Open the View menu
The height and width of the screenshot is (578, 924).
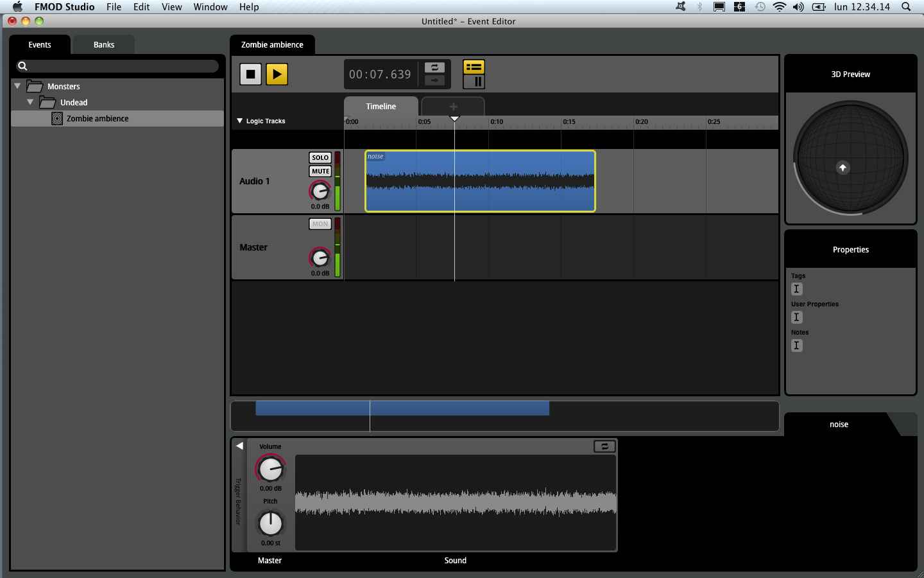click(171, 6)
